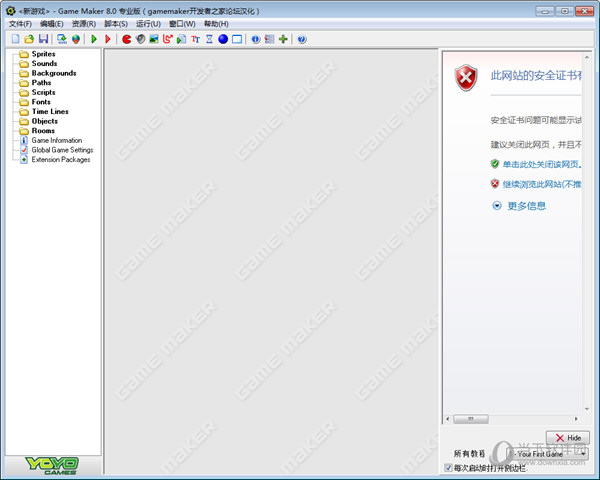Click the horizontal scrollbar thumb in tutorial panel
This screenshot has width=600, height=480.
[x=471, y=419]
